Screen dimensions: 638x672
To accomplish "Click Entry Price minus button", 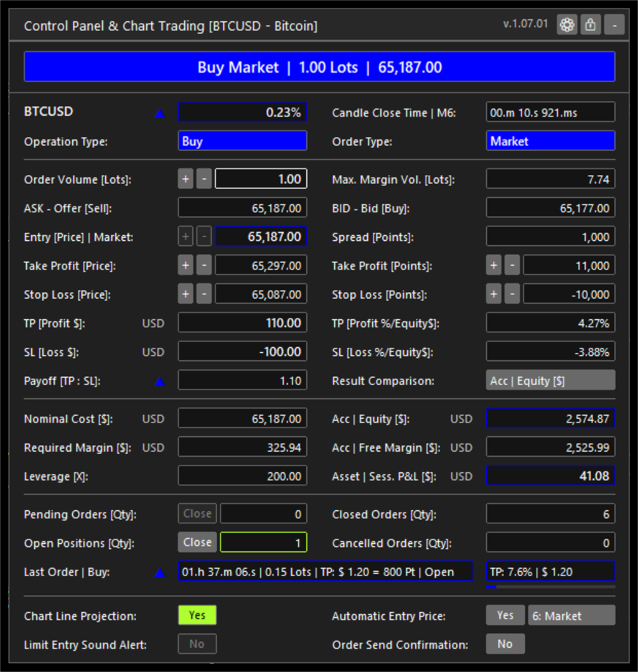I will 204,236.
